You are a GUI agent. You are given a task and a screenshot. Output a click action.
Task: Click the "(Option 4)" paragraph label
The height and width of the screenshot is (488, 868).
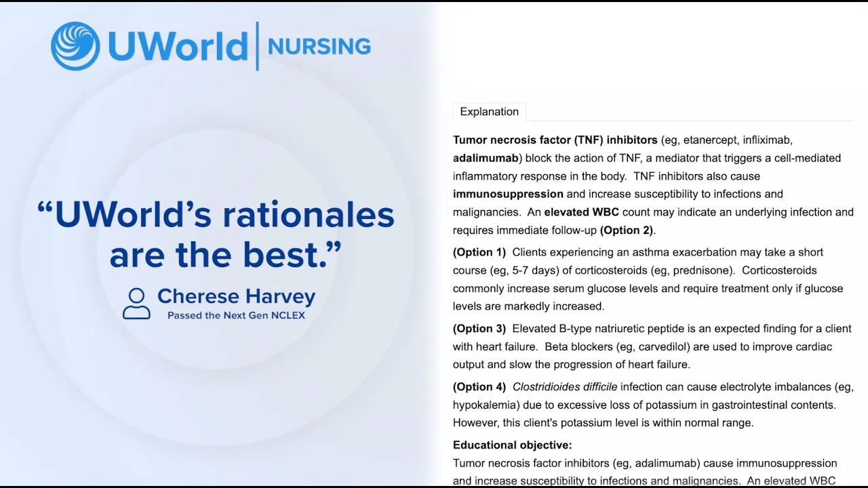(479, 387)
